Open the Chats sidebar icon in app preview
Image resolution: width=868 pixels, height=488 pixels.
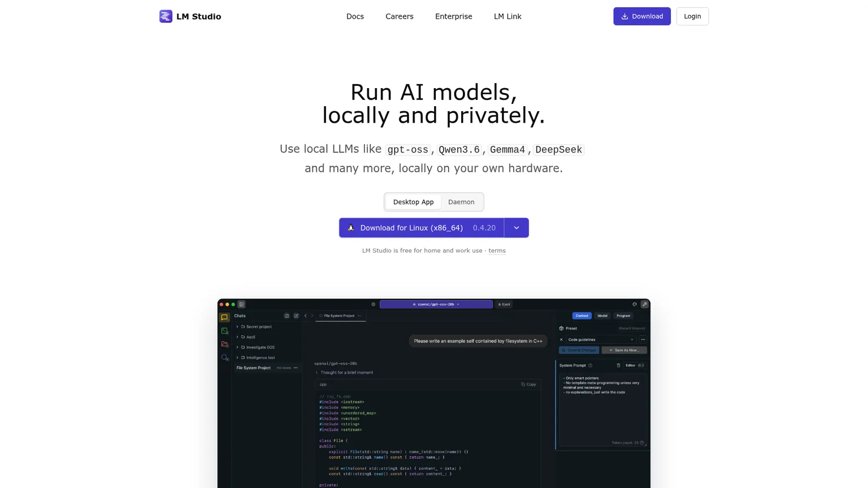pyautogui.click(x=224, y=317)
